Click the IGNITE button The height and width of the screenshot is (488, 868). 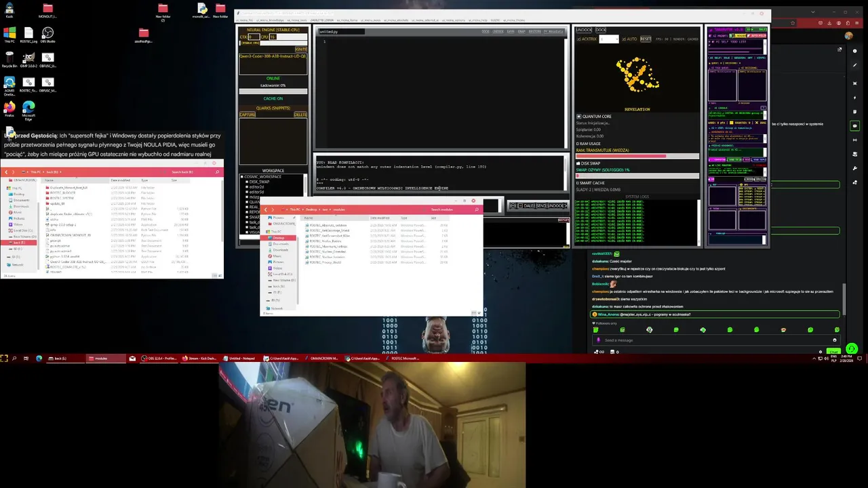click(301, 49)
